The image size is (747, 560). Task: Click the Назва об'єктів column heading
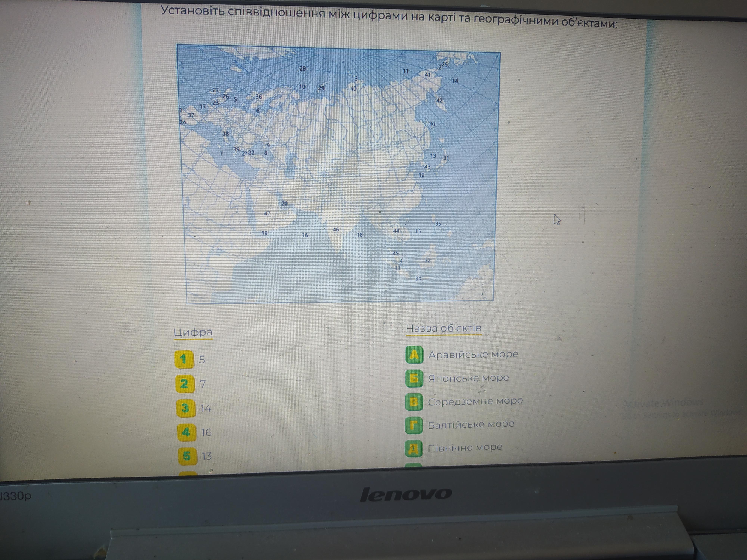(443, 328)
